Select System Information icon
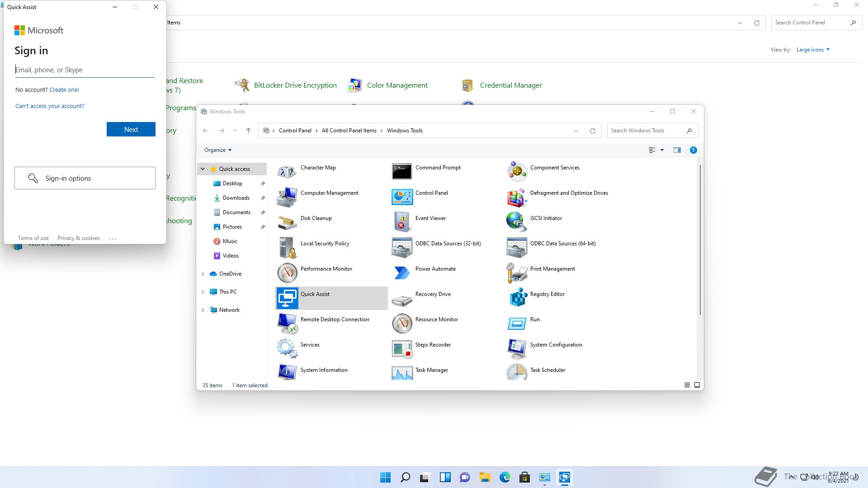Screen dimensions: 868x488 click(287, 372)
